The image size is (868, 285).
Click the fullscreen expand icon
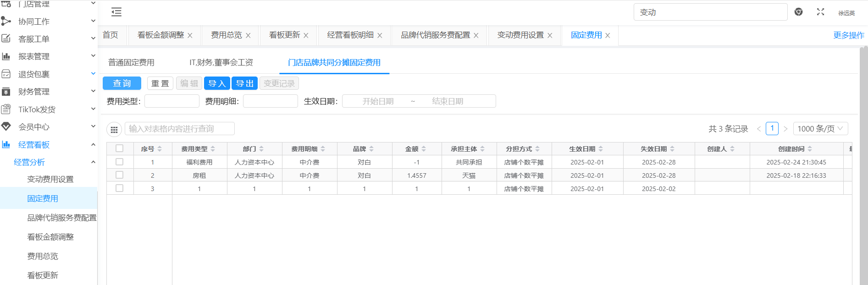tap(820, 12)
